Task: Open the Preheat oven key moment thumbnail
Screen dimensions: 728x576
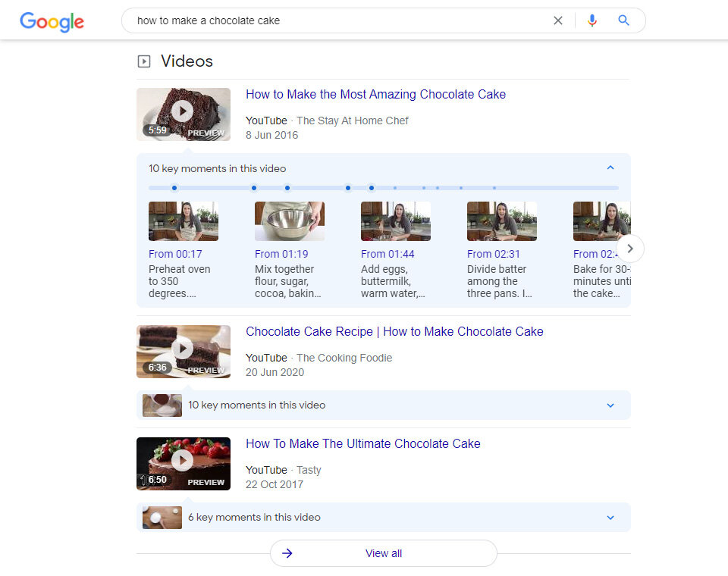Action: point(184,221)
